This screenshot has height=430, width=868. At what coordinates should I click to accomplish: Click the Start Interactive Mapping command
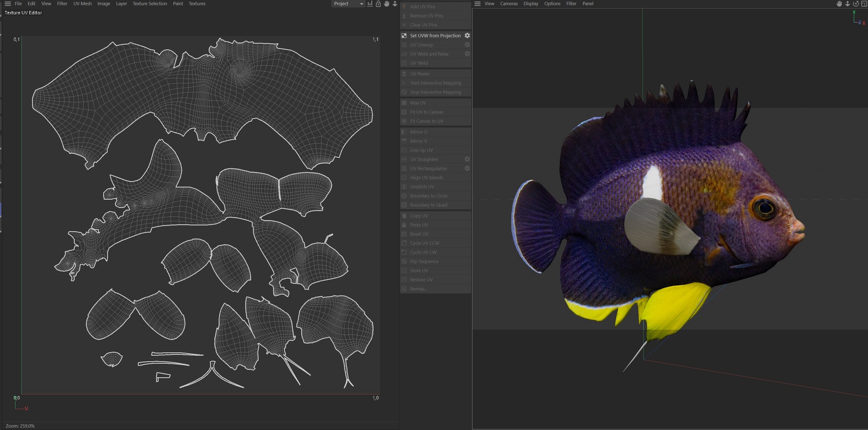pos(436,83)
